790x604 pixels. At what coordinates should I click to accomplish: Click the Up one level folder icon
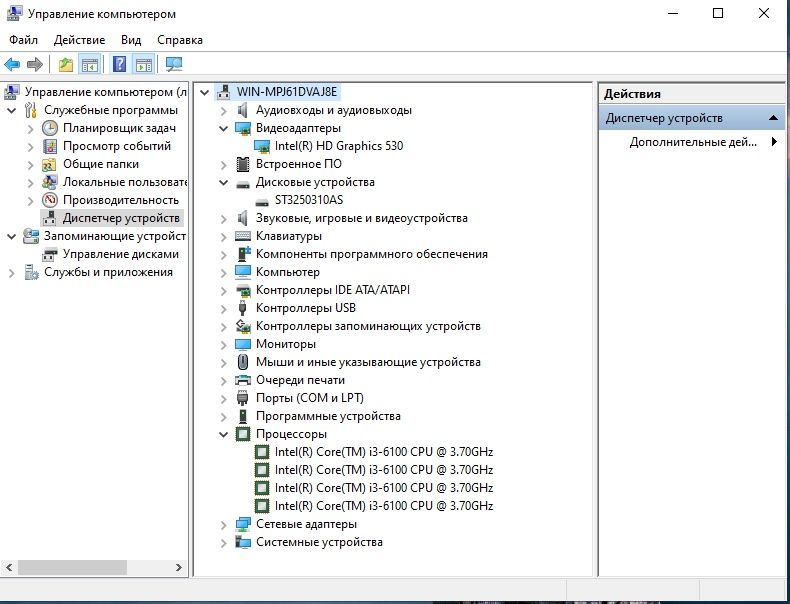coord(65,64)
